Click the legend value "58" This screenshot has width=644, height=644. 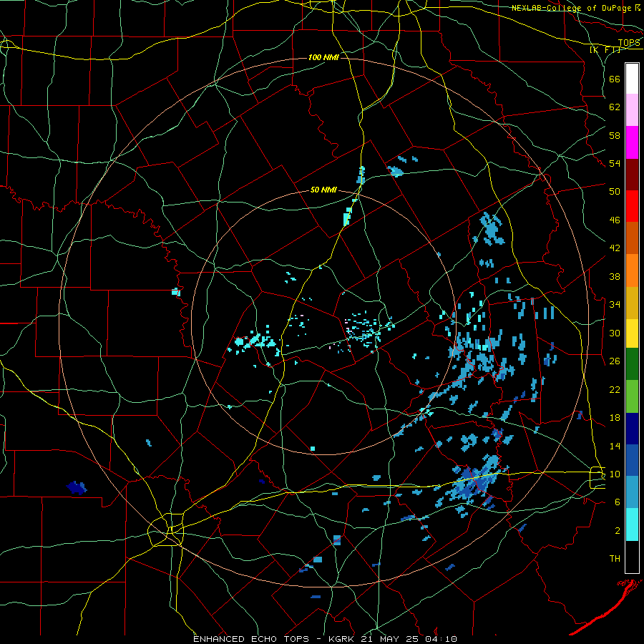615,135
